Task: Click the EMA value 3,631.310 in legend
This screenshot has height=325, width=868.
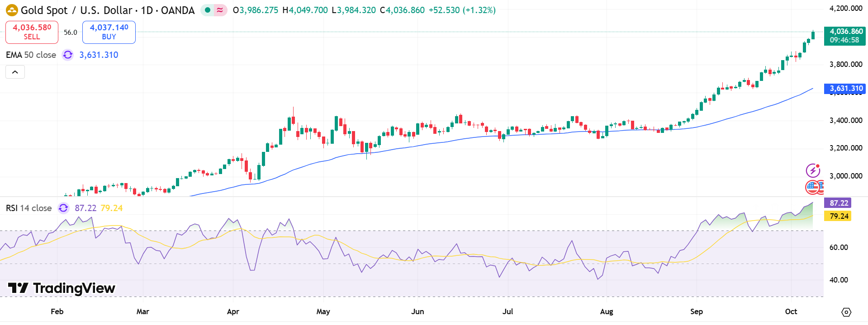Action: click(99, 55)
